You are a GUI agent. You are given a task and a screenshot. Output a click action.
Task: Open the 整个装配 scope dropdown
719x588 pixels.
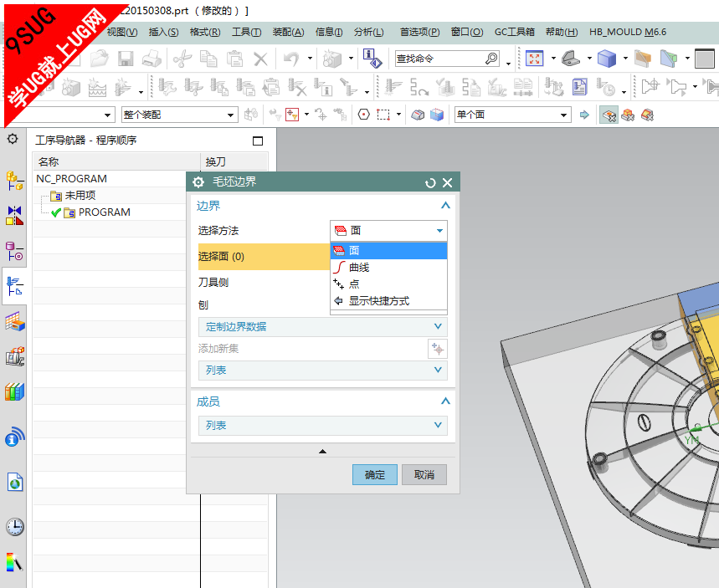point(179,115)
